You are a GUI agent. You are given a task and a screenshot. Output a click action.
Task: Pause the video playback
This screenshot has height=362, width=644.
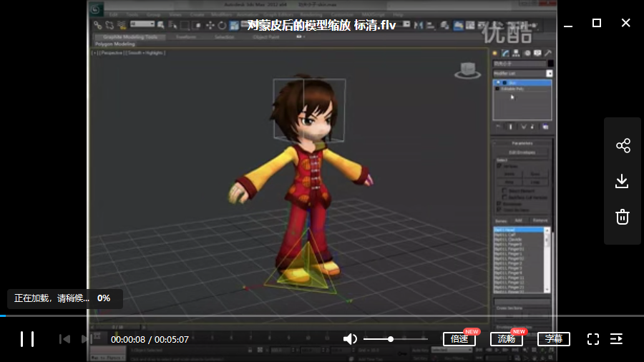pos(27,339)
